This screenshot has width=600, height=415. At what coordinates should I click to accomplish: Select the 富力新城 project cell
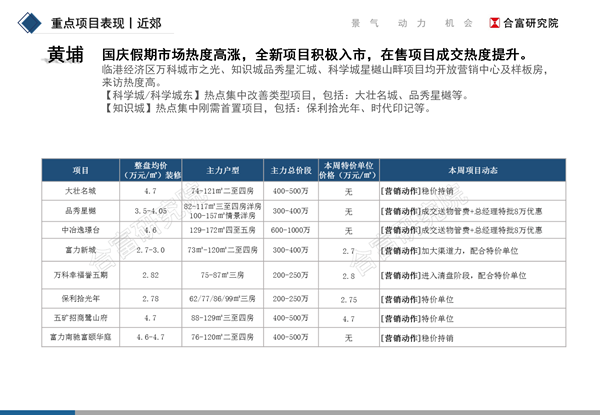(80, 250)
